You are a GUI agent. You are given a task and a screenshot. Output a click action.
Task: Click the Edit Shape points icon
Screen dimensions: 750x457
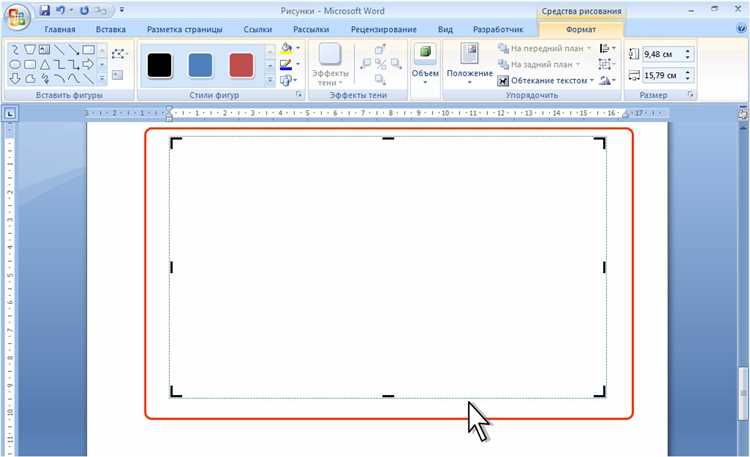pos(119,54)
